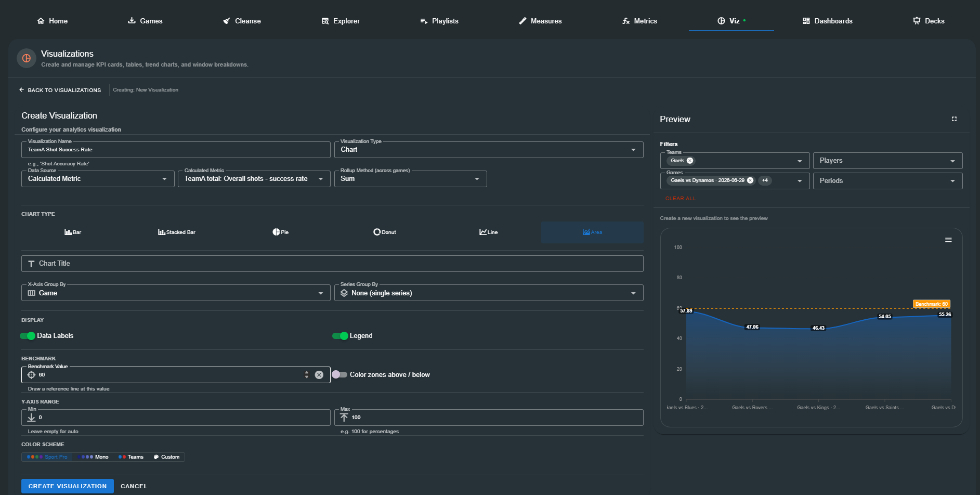The width and height of the screenshot is (980, 495).
Task: Click the Benchmark: 60 chart label
Action: click(x=931, y=304)
